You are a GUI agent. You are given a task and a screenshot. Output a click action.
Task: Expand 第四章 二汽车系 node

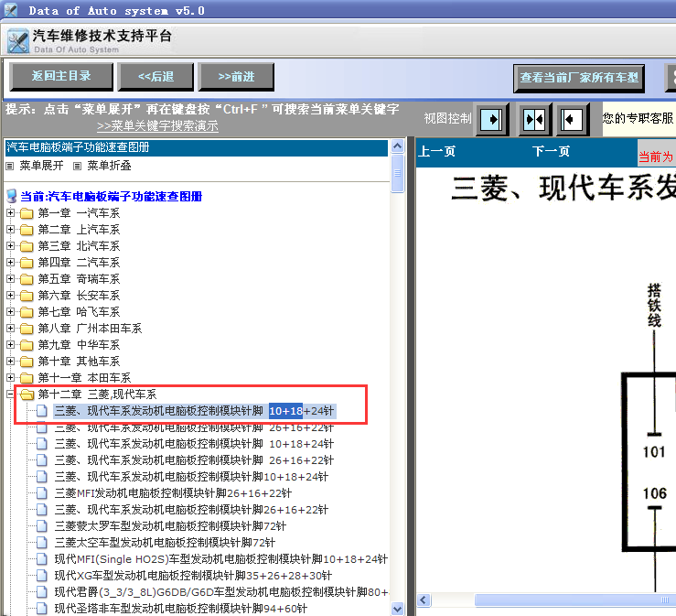click(11, 263)
